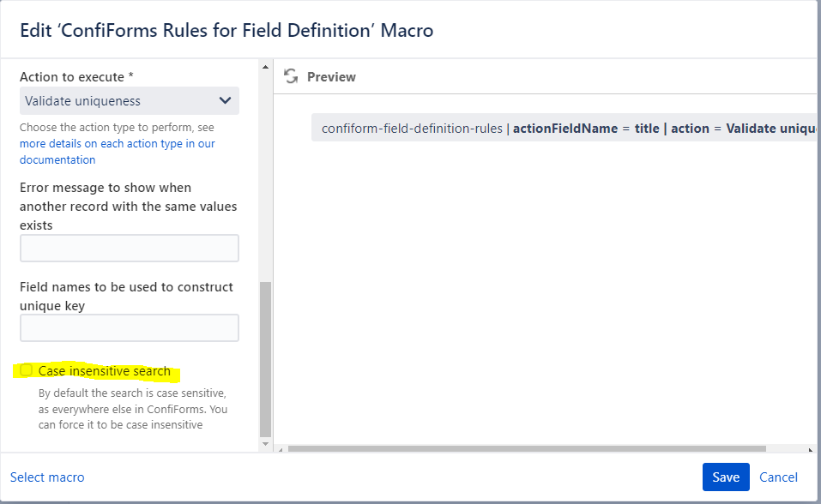
Task: Click the preview horizontal scrollbar thumb
Action: [527, 449]
